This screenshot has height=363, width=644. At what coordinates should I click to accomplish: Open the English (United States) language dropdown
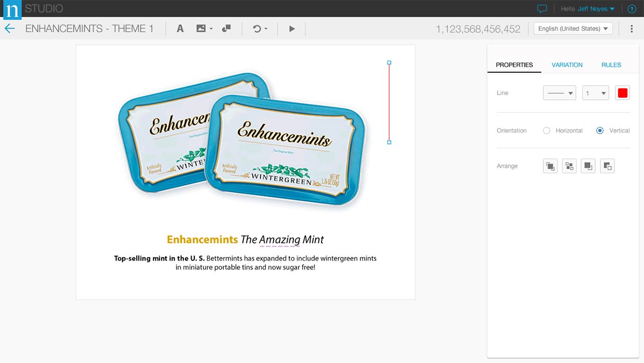coord(573,29)
